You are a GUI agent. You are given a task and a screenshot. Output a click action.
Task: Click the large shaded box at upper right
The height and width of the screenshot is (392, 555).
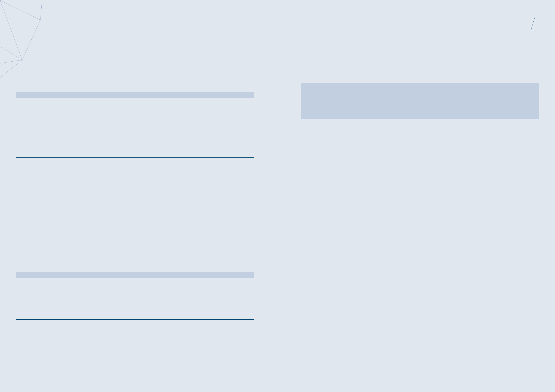pyautogui.click(x=420, y=101)
